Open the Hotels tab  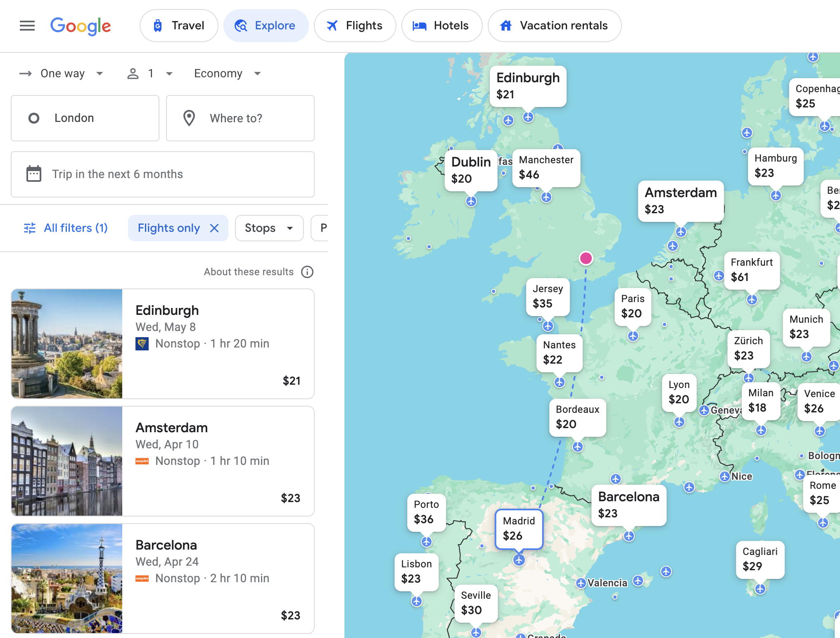[x=441, y=26]
